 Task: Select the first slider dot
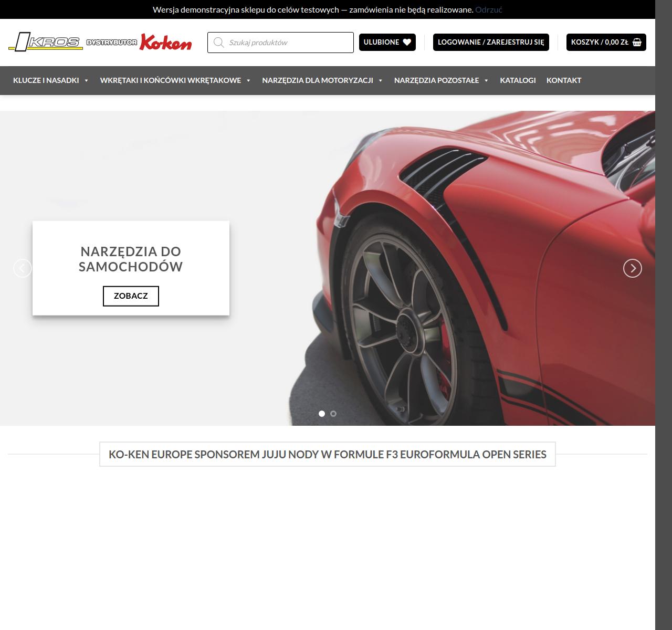coord(322,414)
